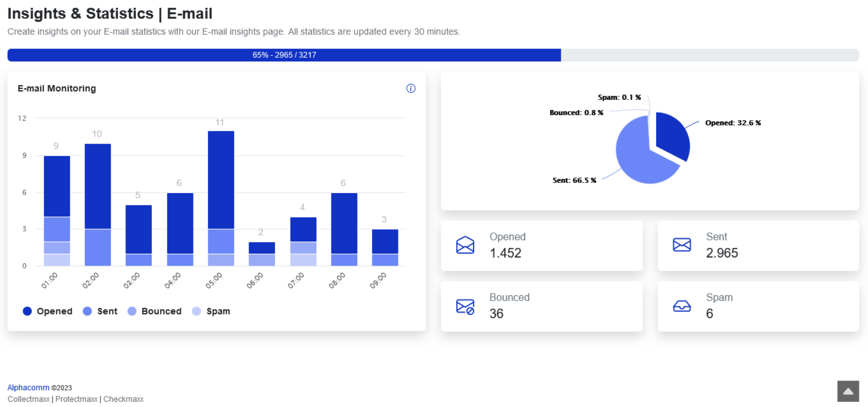
Task: Toggle the Sent series in the legend
Action: tap(107, 311)
